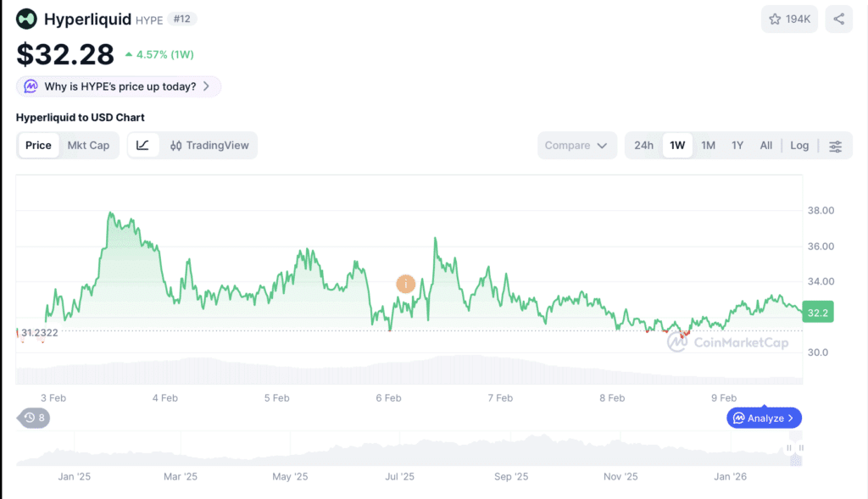This screenshot has width=868, height=499.
Task: Select the 24h timeframe tab
Action: coord(644,146)
